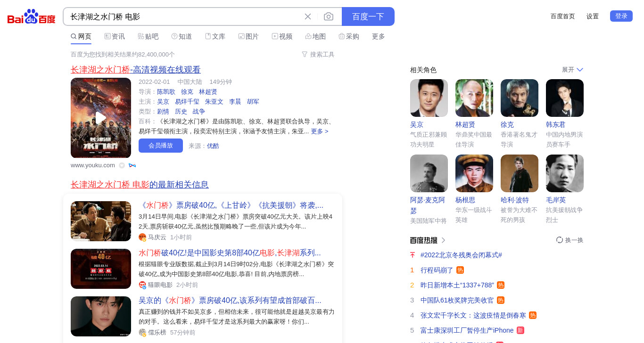Select the 网页 tab
The image size is (644, 343).
tap(81, 36)
